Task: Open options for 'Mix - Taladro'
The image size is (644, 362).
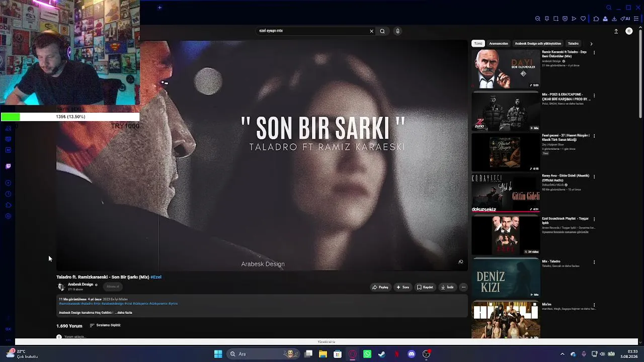Action: click(x=594, y=262)
